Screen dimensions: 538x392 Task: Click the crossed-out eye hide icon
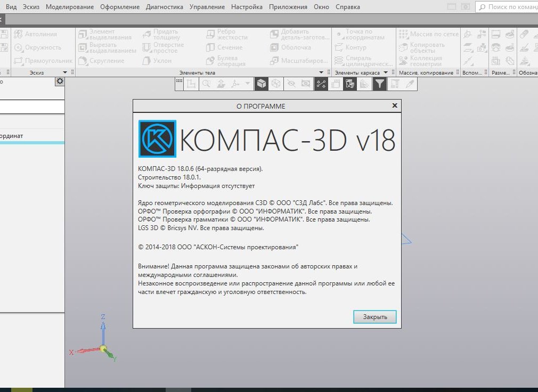pyautogui.click(x=291, y=84)
